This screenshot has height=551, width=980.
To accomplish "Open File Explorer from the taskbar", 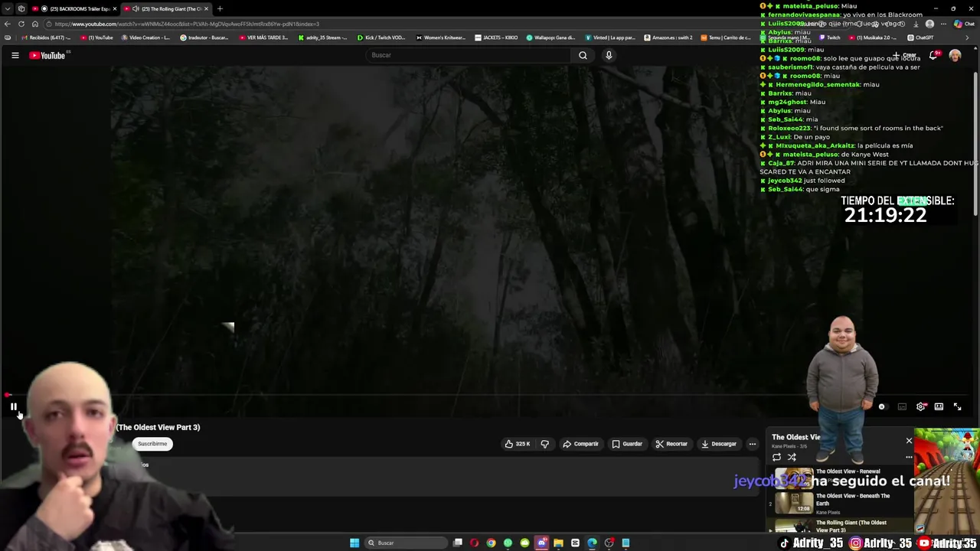I will pyautogui.click(x=558, y=543).
